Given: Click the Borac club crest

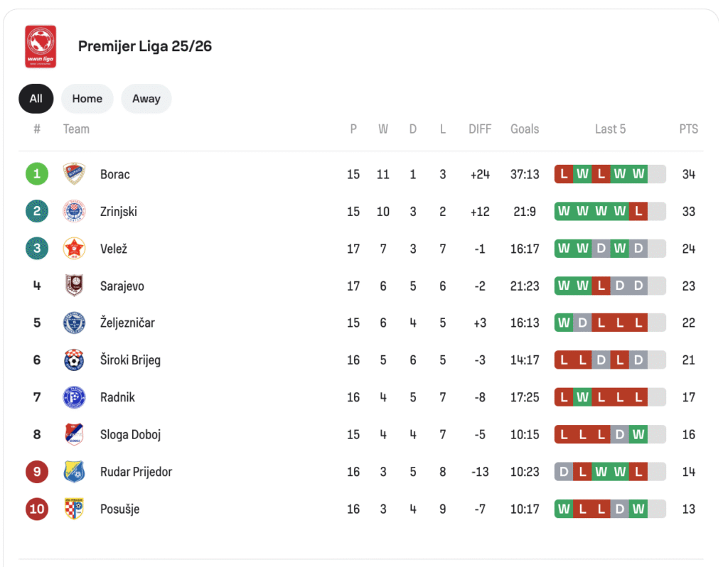Looking at the screenshot, I should tap(74, 174).
